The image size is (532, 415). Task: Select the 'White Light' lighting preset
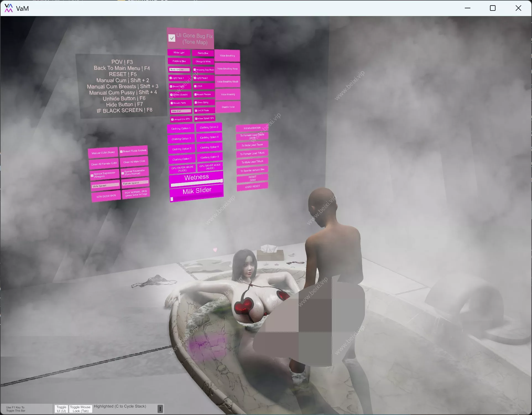click(x=178, y=53)
